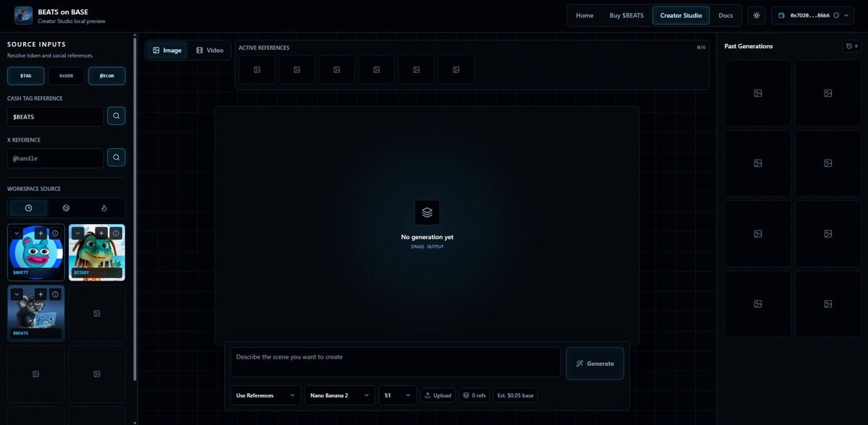Open the Docs page

[726, 15]
